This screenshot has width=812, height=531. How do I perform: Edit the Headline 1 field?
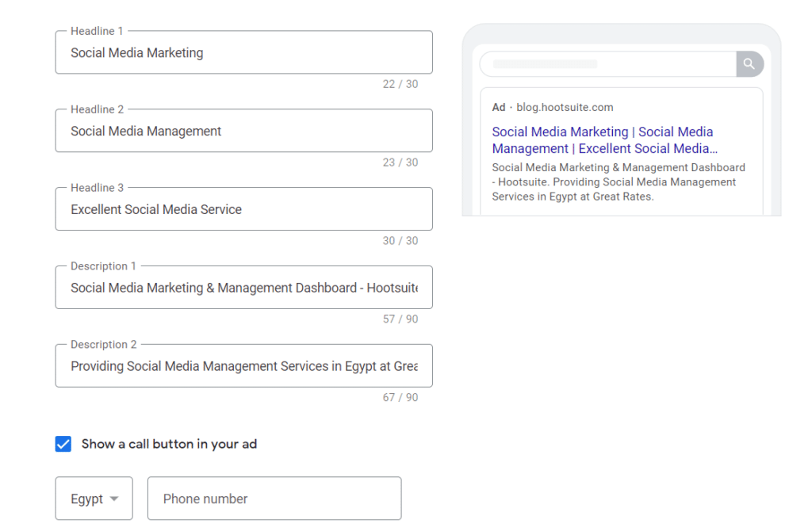point(244,52)
